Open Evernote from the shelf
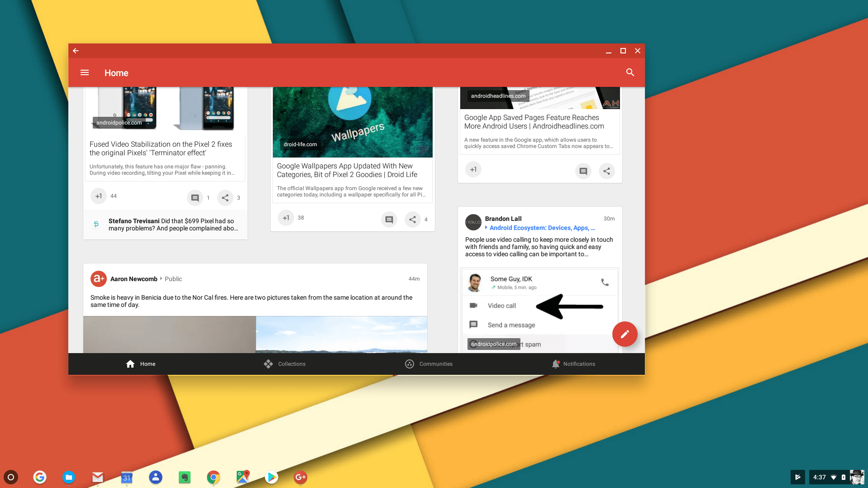Viewport: 868px width, 488px height. [185, 477]
